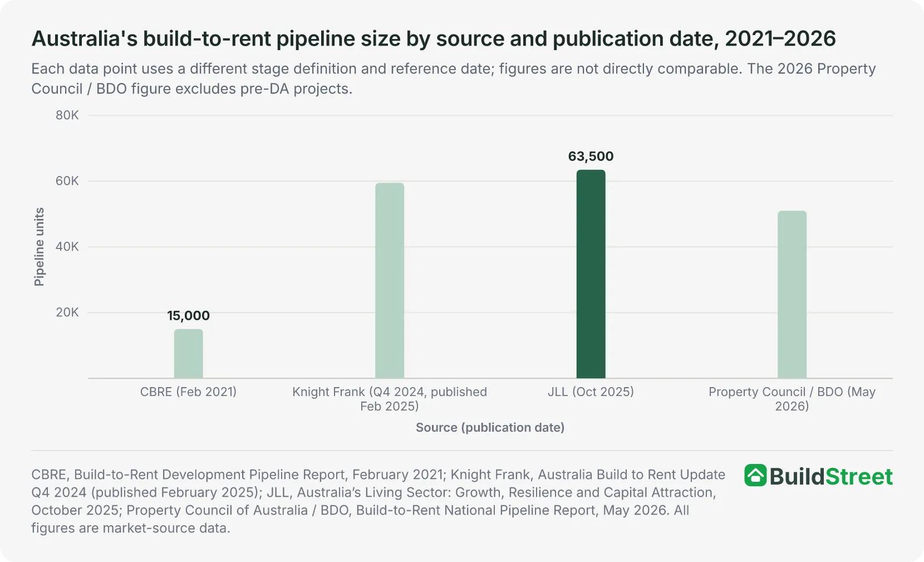Click the 63,500 data label
This screenshot has width=924, height=562.
pos(591,157)
